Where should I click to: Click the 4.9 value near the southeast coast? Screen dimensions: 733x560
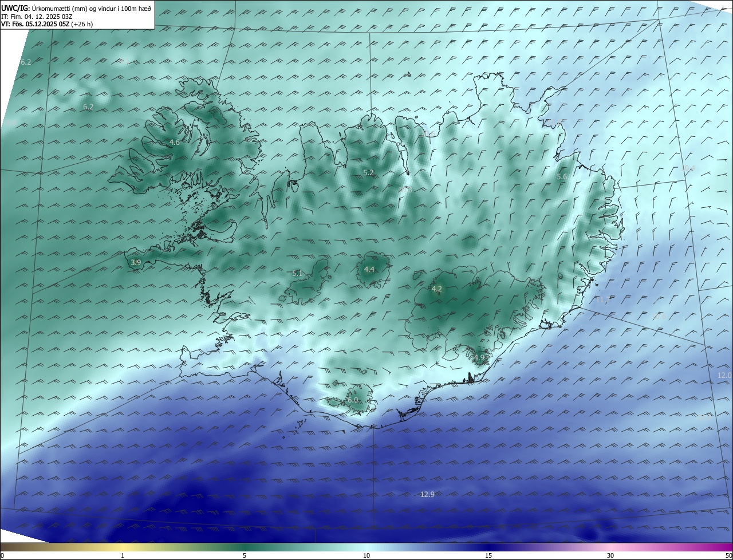tap(479, 358)
